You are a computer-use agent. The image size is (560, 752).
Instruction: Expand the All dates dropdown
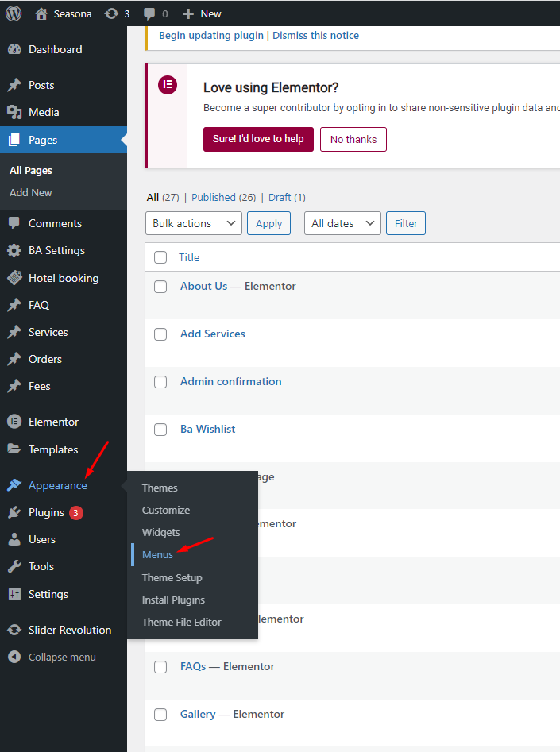click(342, 223)
